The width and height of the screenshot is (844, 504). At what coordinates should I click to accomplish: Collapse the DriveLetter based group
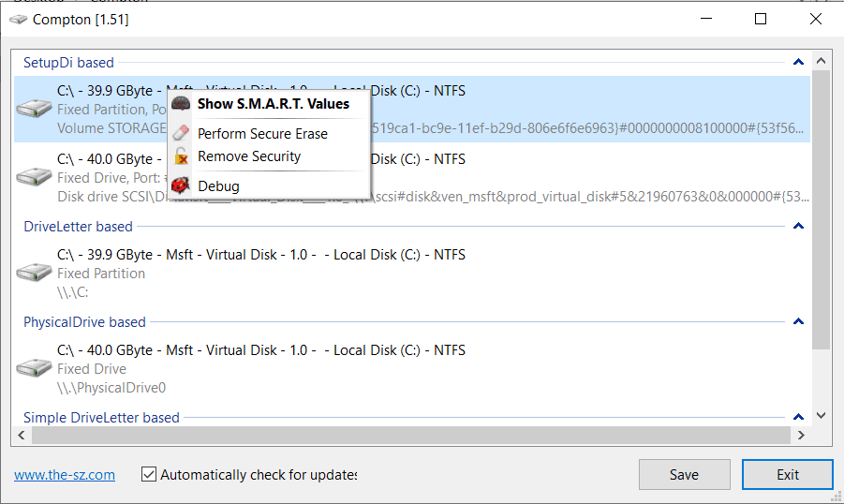[x=798, y=226]
